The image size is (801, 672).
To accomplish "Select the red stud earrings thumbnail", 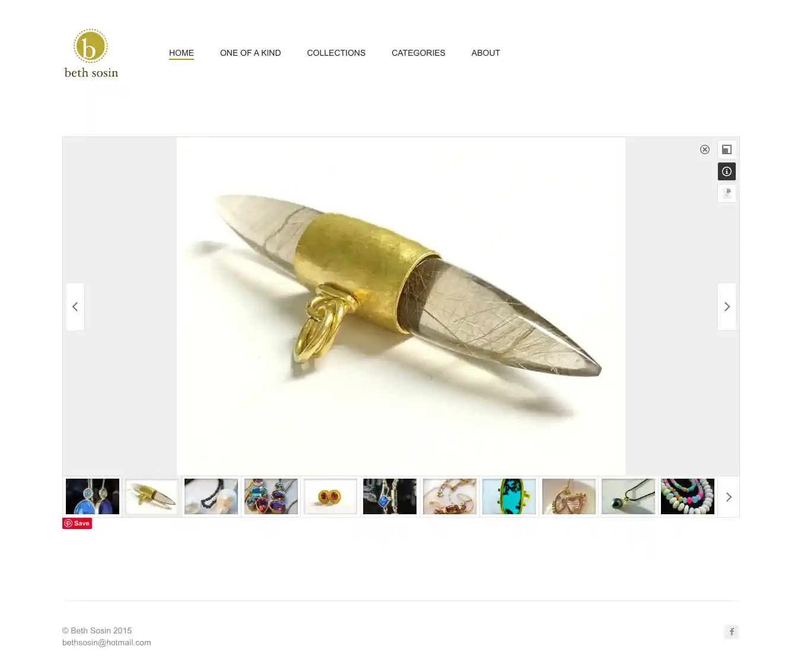I will pyautogui.click(x=330, y=496).
